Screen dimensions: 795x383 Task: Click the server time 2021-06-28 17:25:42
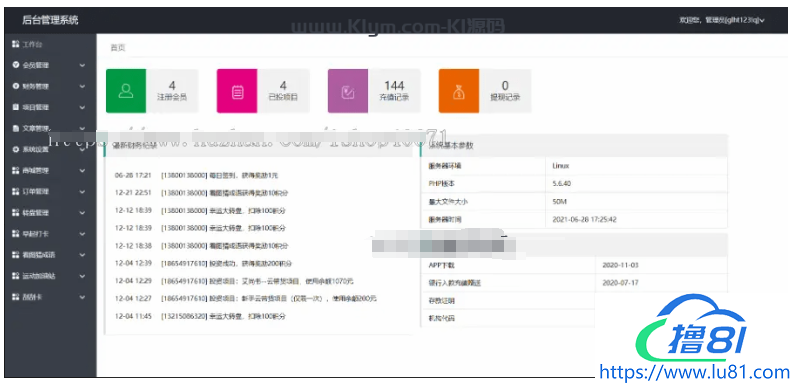click(x=585, y=220)
